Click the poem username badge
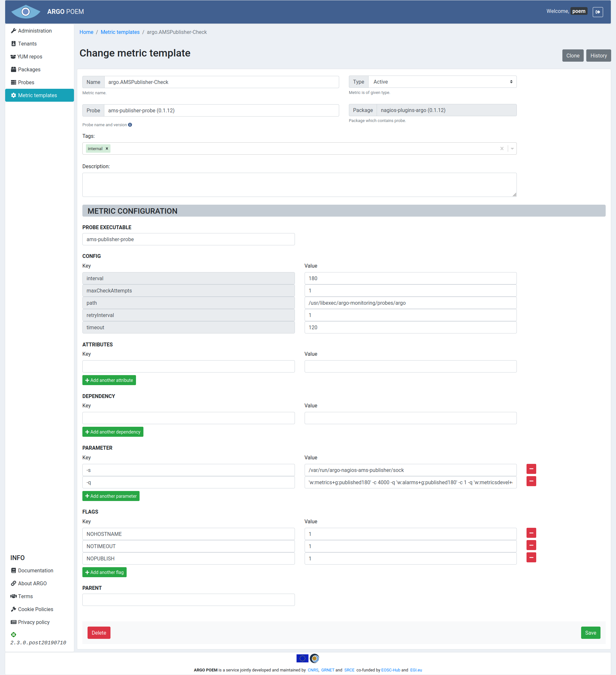Image resolution: width=616 pixels, height=675 pixels. (x=579, y=11)
